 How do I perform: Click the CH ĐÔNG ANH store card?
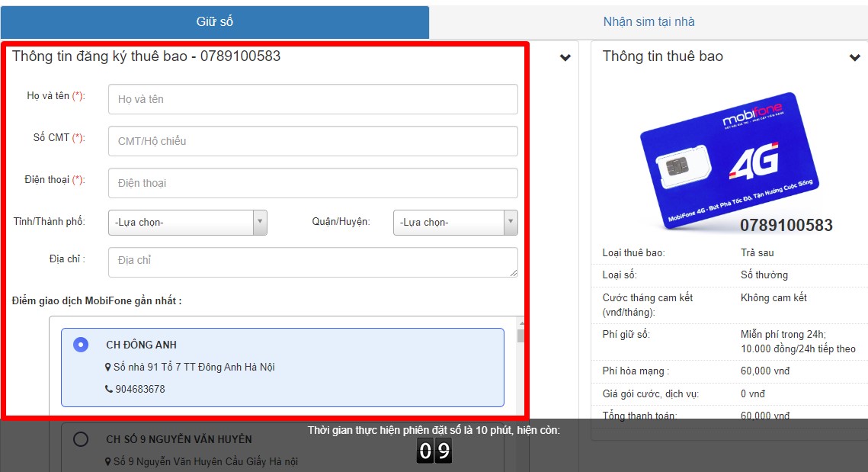pyautogui.click(x=305, y=368)
